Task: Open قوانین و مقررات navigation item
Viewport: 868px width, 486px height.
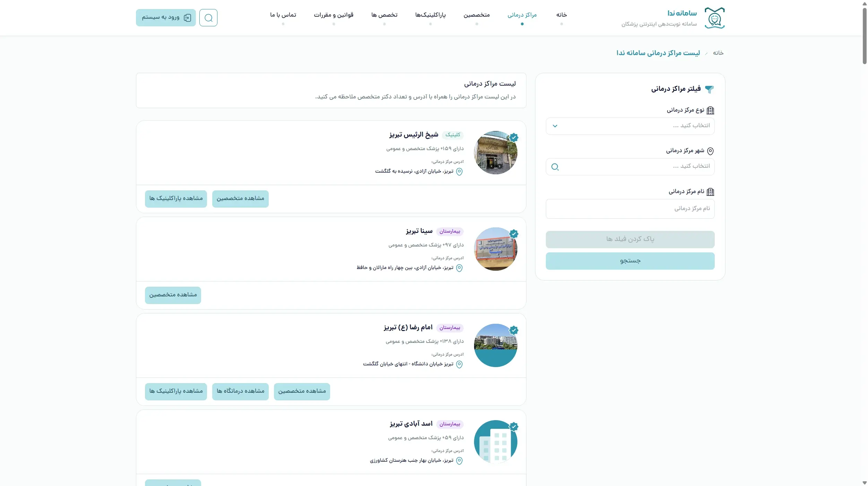Action: click(x=334, y=15)
